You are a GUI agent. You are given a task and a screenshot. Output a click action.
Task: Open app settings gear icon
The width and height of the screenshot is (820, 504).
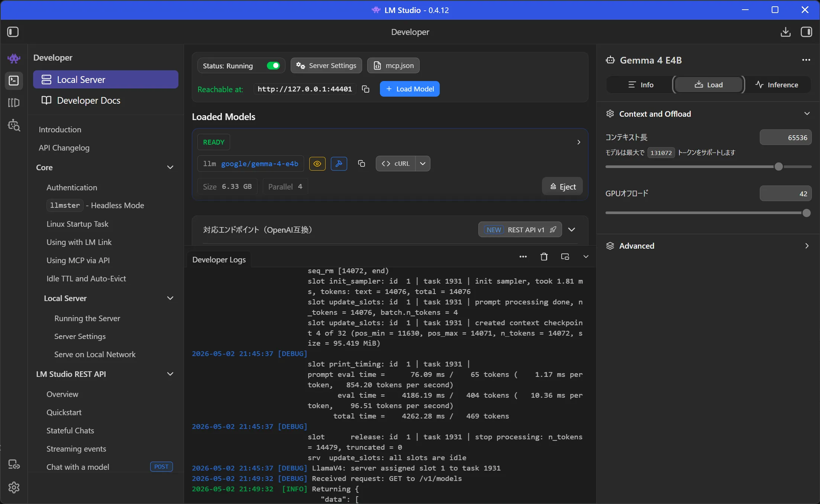[x=14, y=487]
